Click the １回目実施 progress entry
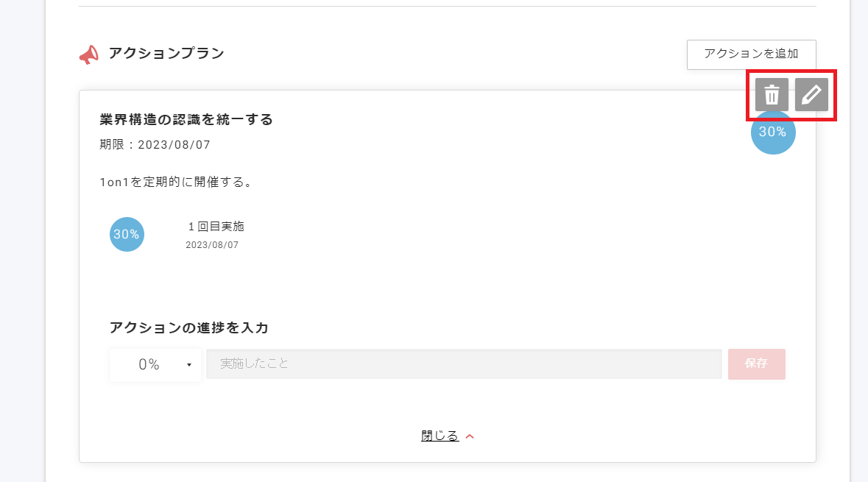Screen dimensions: 868x482 (x=216, y=227)
